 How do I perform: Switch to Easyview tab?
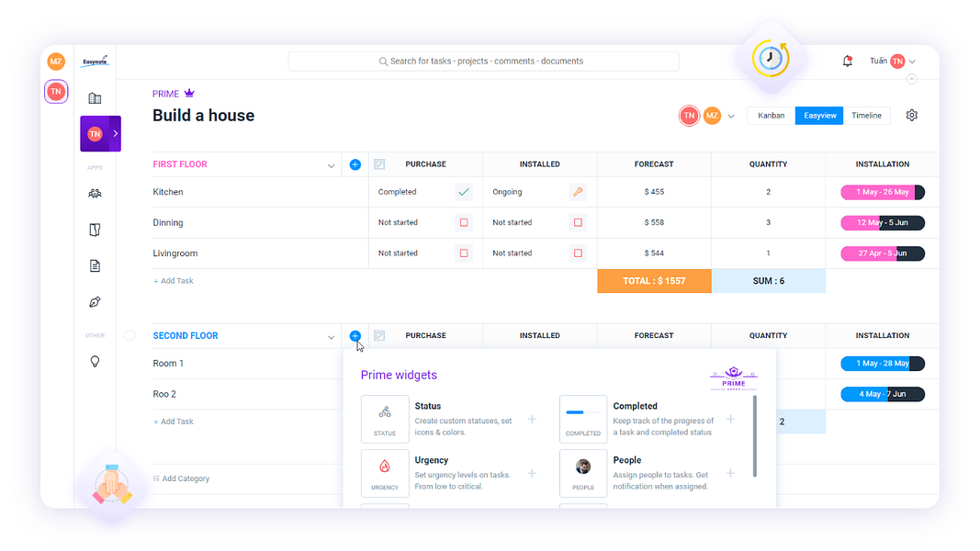(819, 116)
